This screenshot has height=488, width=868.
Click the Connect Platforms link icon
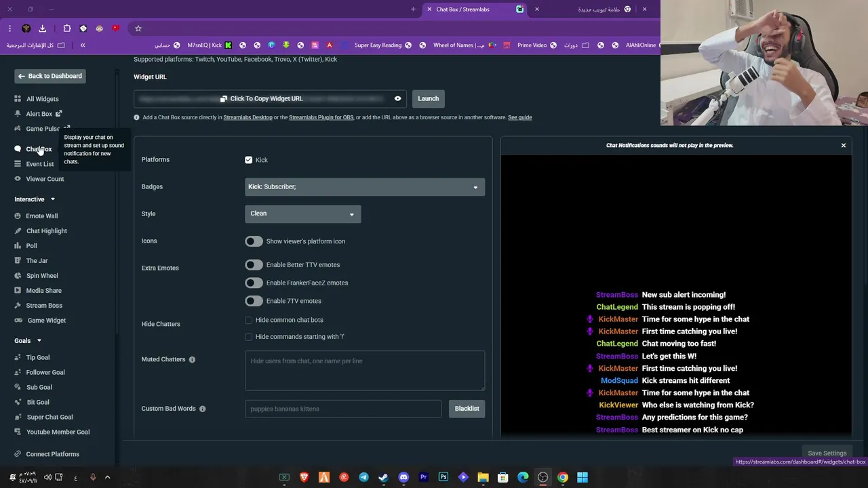pos(18,454)
